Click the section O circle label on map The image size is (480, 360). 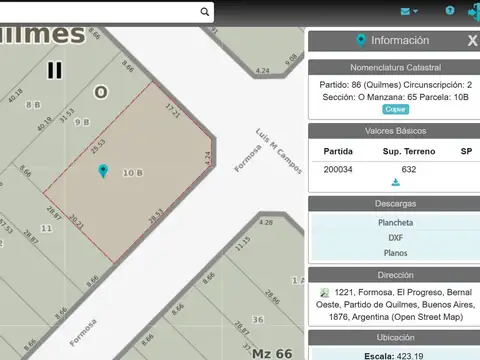coord(101,92)
